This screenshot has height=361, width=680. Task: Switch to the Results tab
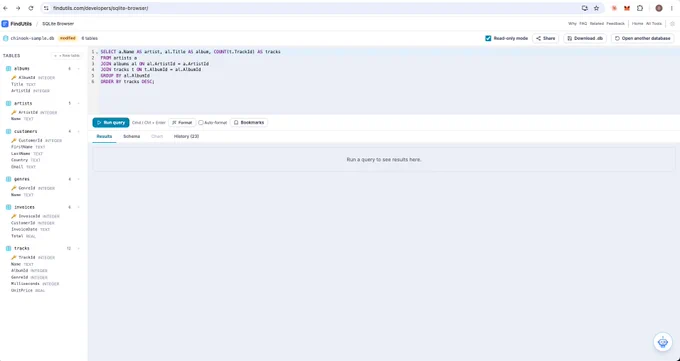104,136
